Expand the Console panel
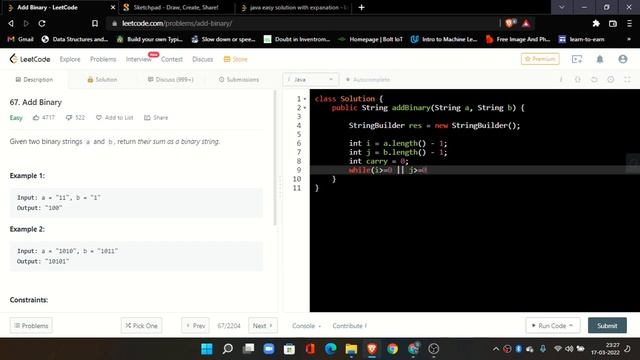This screenshot has width=640, height=360. point(307,326)
